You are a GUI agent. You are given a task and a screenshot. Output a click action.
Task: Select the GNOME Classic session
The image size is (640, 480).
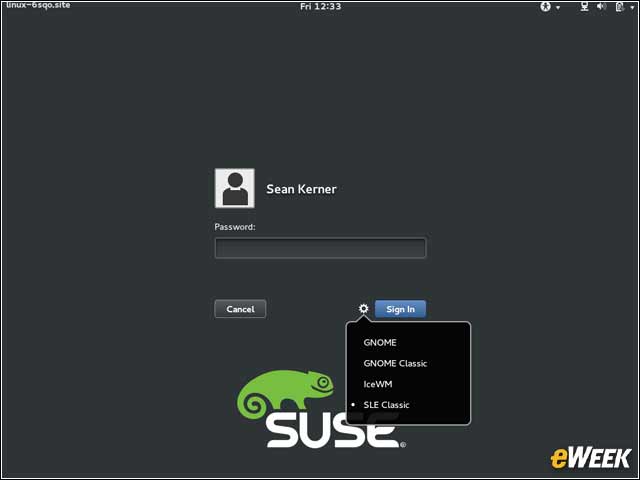coord(395,363)
